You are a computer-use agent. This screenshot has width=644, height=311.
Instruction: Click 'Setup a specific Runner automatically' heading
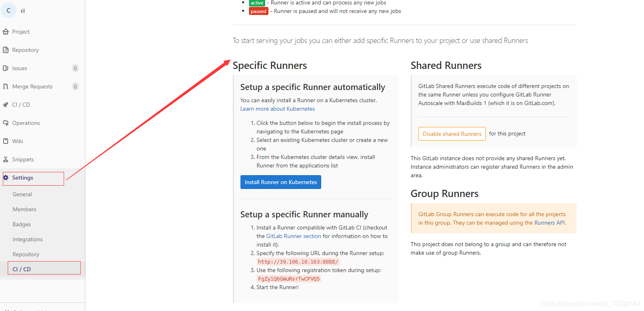tap(313, 87)
